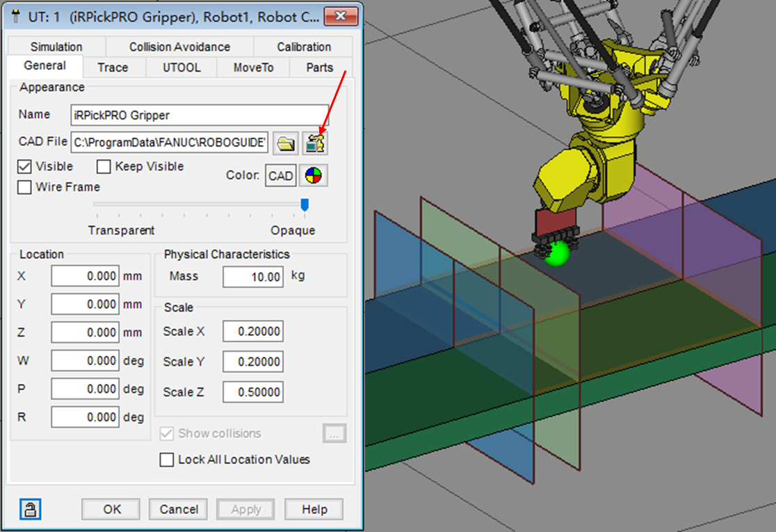Click the CAD color button
Screen dimensions: 776x532
pos(281,176)
